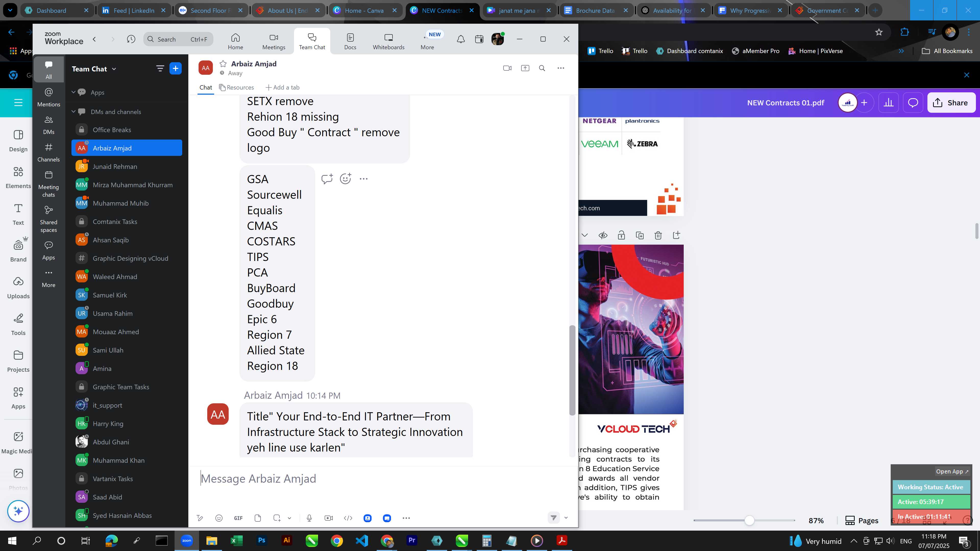Open the it_support chat

127,405
